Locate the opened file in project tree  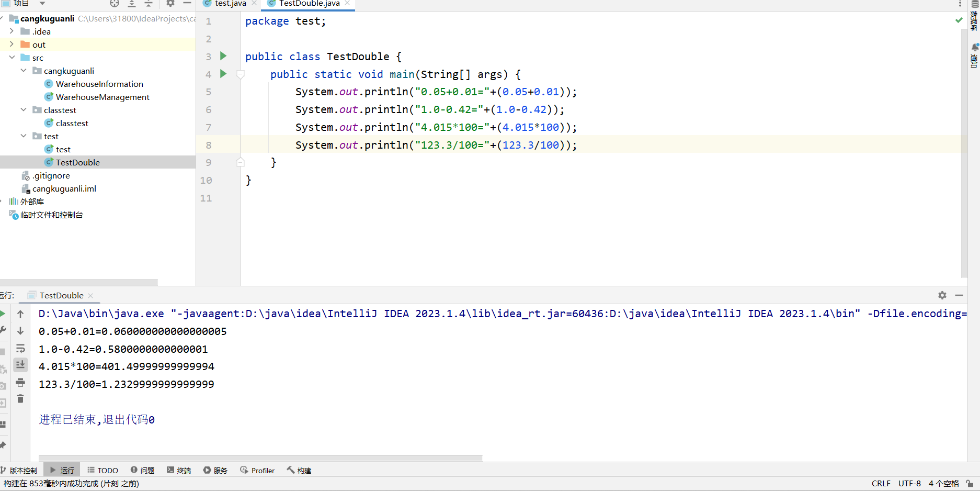[x=115, y=4]
